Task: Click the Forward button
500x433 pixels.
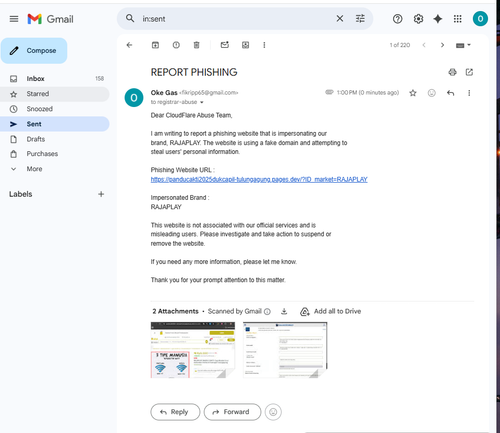Action: tap(232, 412)
